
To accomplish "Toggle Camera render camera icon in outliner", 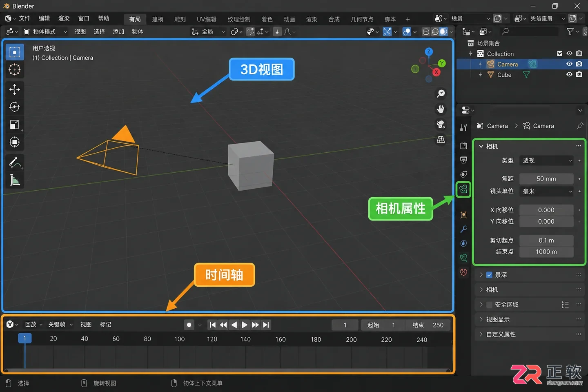I will (x=579, y=64).
